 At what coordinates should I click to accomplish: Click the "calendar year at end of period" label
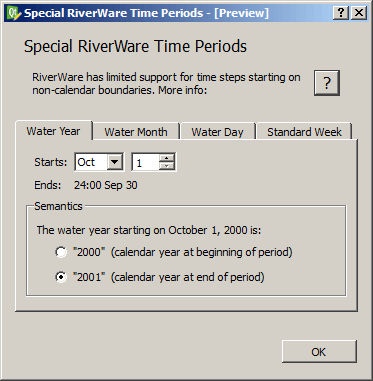188,277
